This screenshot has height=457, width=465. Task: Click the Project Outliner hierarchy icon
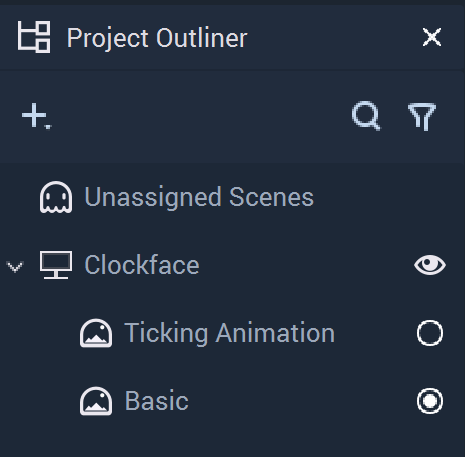tap(34, 37)
